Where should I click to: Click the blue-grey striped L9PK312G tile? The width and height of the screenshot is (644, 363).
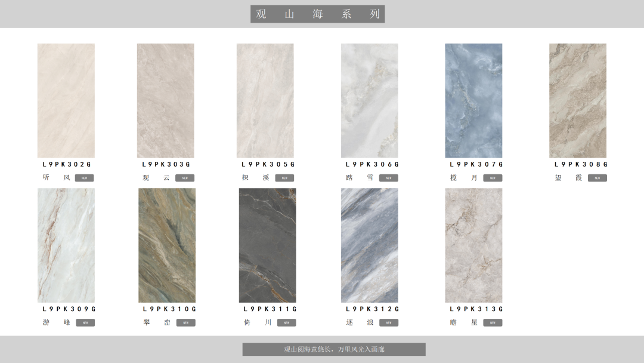tap(369, 245)
